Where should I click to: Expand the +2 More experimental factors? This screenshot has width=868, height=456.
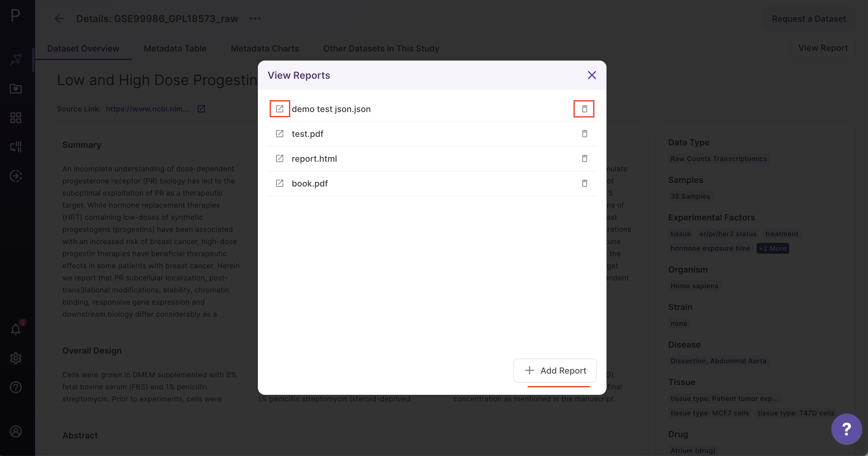click(772, 248)
